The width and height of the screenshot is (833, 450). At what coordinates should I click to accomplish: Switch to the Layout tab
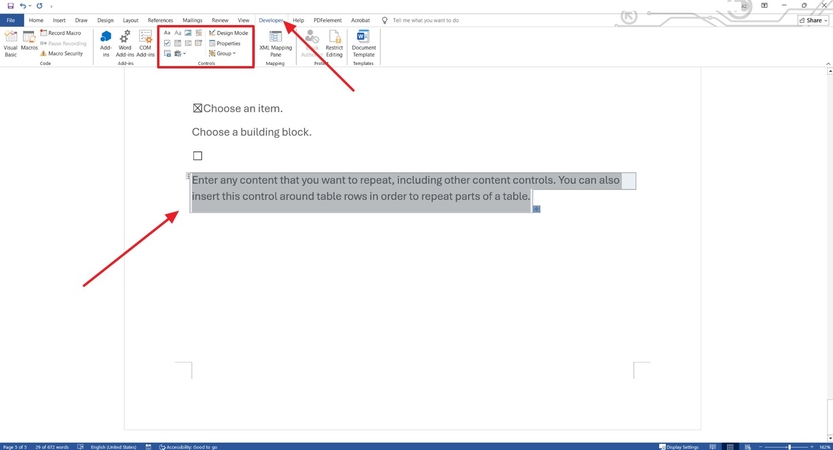(x=131, y=20)
